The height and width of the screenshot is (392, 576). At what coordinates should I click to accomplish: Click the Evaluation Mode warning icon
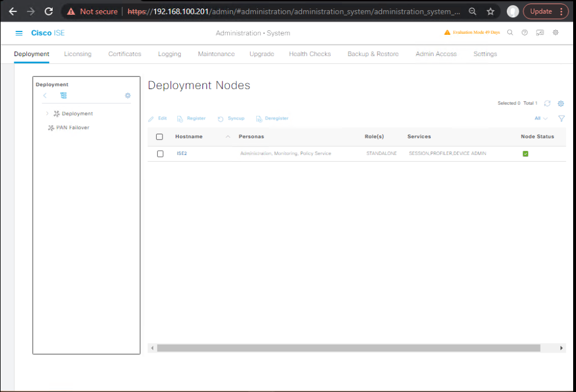[x=447, y=33]
